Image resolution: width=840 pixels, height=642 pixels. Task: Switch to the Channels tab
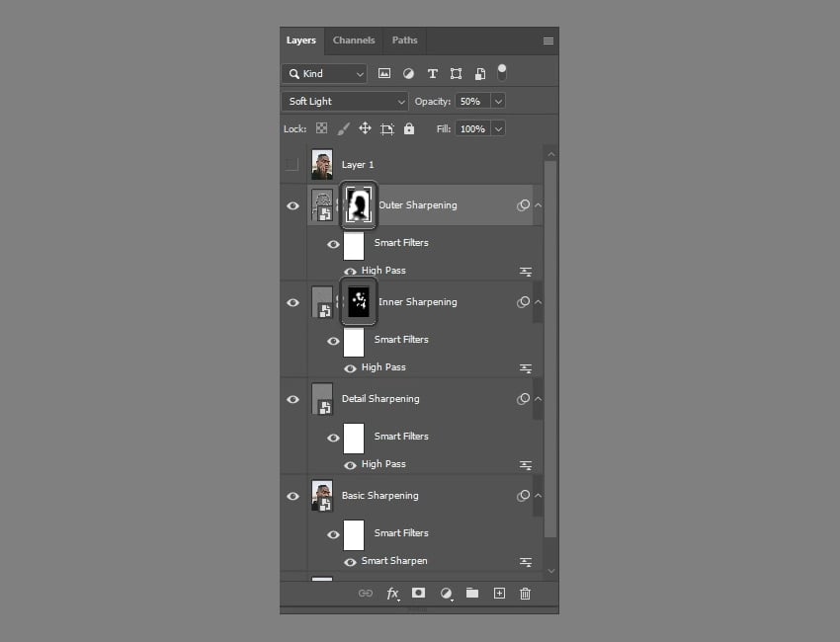coord(354,40)
